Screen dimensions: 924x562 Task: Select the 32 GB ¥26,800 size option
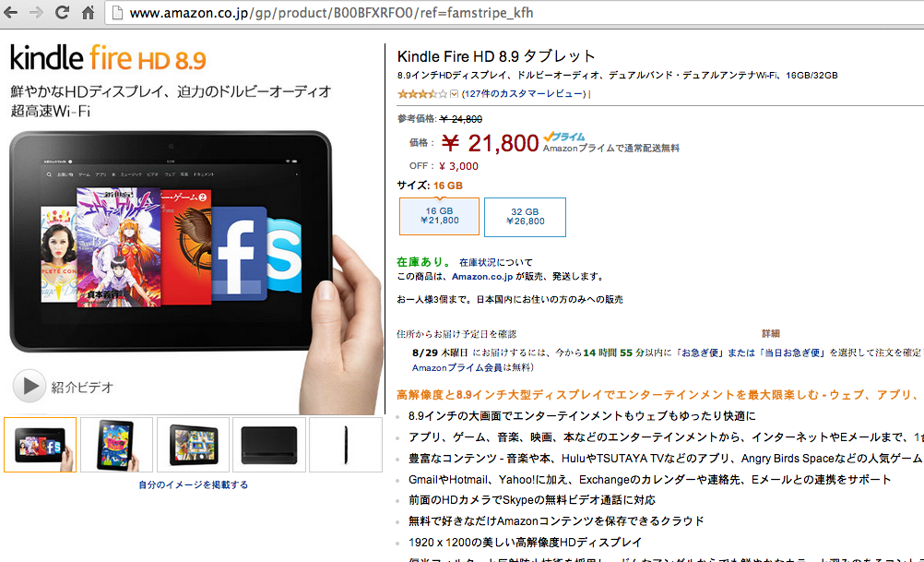click(525, 217)
